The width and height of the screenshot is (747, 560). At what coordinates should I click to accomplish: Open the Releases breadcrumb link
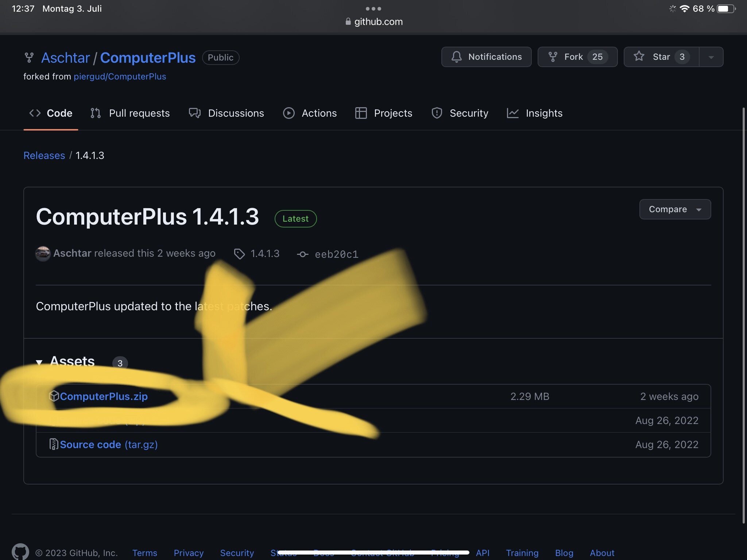point(44,155)
